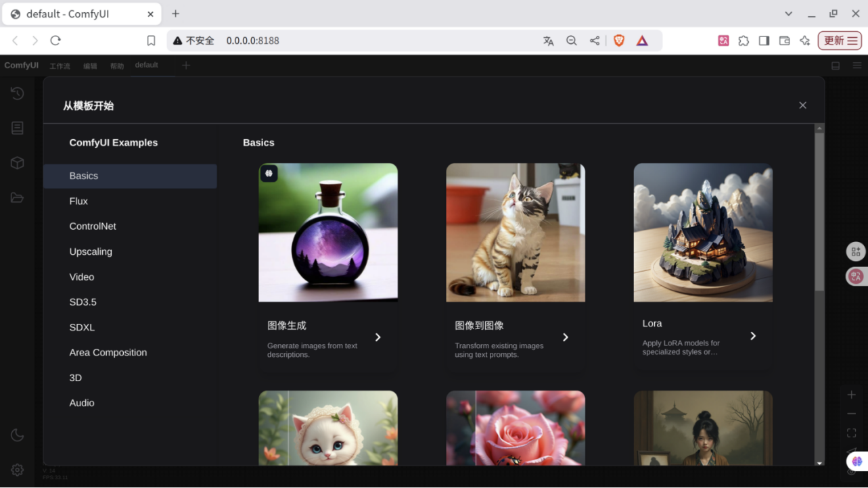Go back with the browser back arrow

tap(15, 41)
